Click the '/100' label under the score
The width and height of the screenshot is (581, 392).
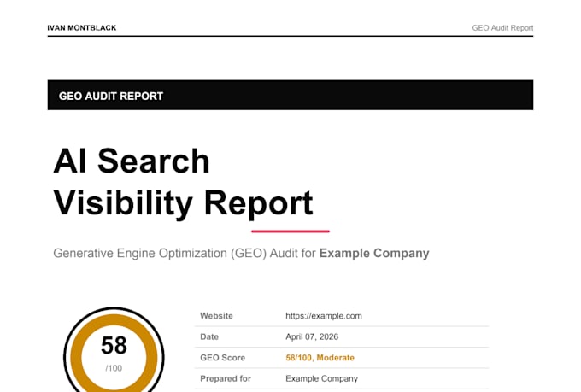[x=114, y=368]
